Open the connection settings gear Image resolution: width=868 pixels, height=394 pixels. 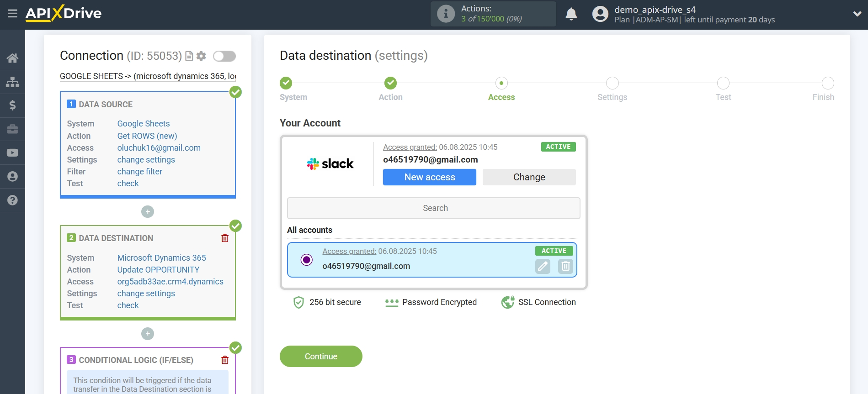[201, 56]
